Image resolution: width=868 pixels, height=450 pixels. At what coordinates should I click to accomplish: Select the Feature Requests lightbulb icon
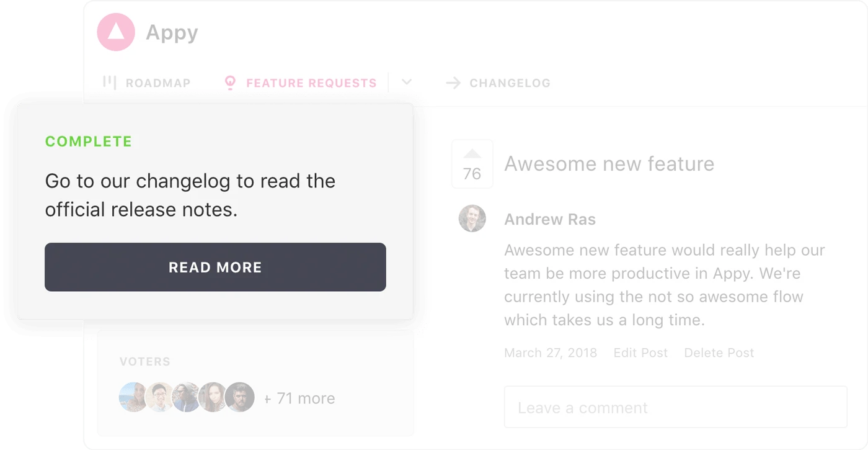(x=229, y=82)
